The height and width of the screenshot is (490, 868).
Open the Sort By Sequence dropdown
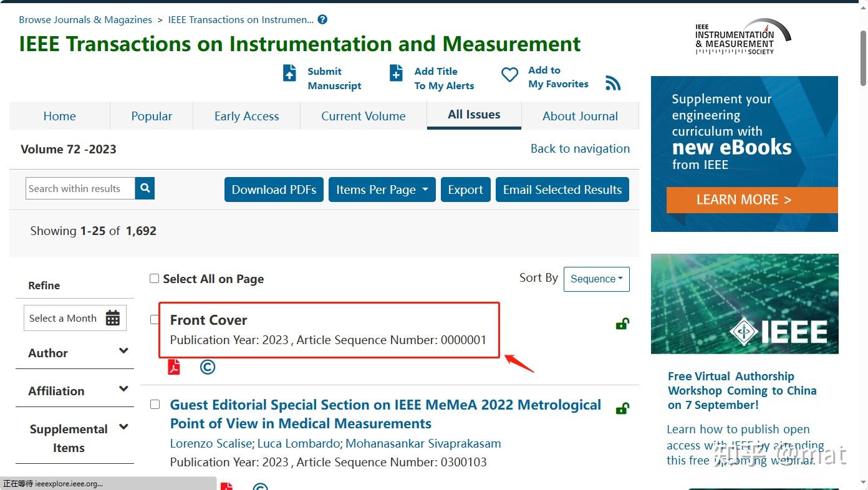[596, 279]
